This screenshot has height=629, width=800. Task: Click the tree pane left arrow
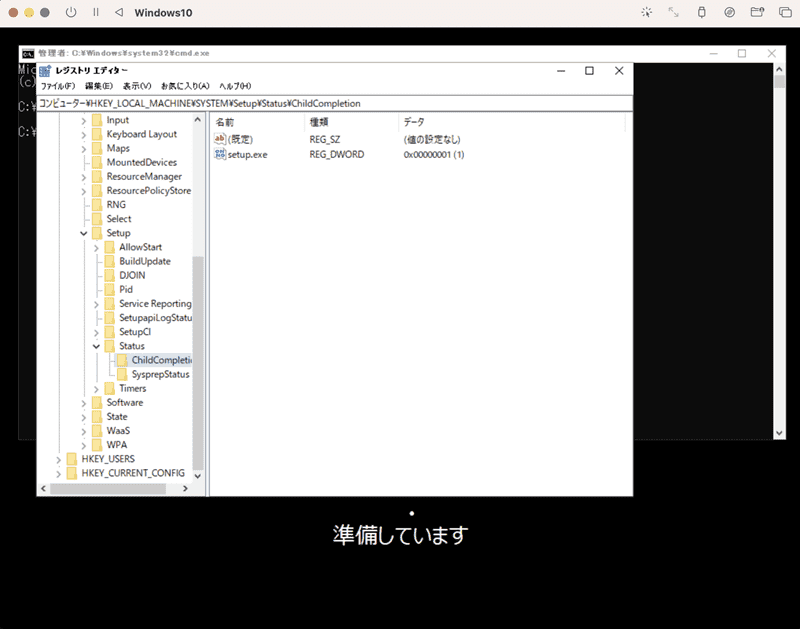[43, 488]
